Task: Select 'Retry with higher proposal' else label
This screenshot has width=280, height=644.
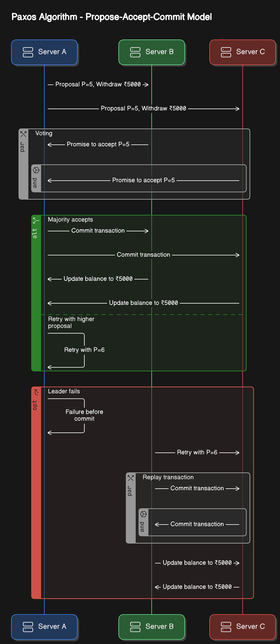Action: (71, 323)
